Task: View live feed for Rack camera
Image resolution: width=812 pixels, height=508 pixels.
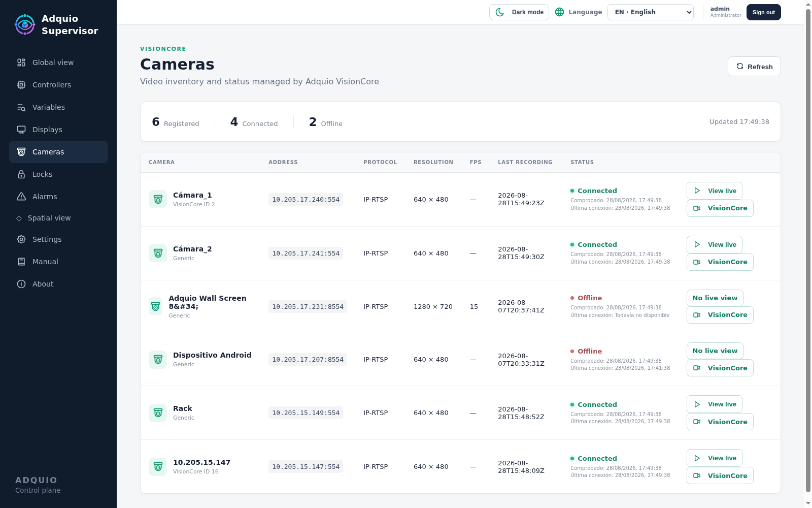Action: tap(715, 404)
